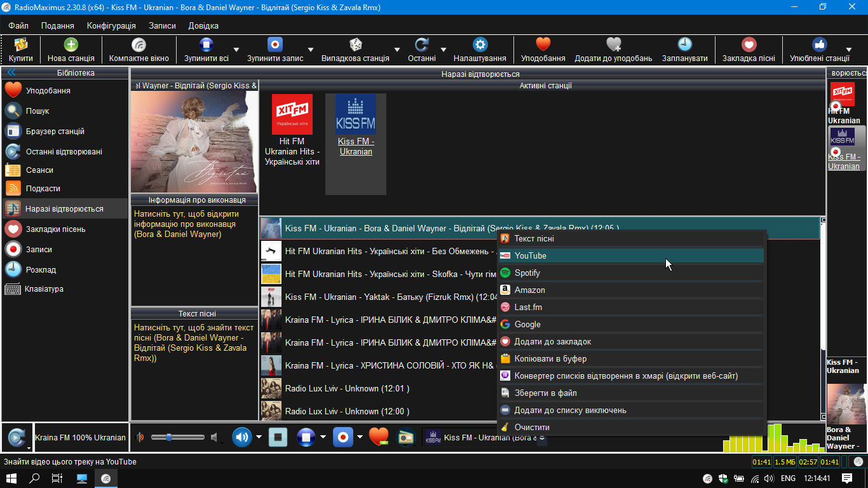
Task: Expand Улюблені станції dropdown arrow
Action: pos(848,50)
